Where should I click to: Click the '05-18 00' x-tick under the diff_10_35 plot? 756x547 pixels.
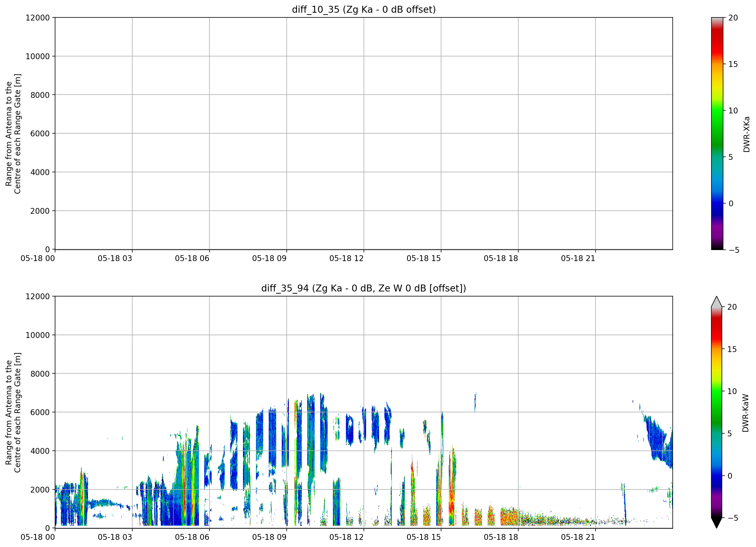(38, 259)
